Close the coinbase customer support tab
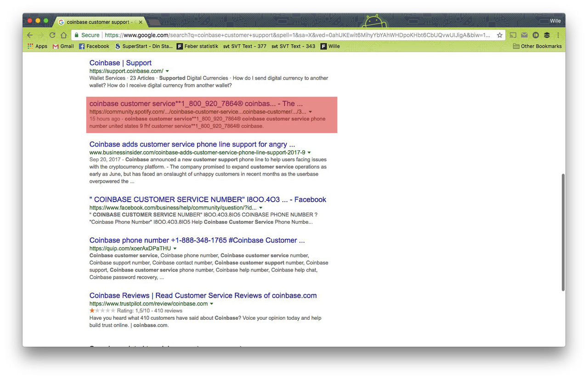This screenshot has width=588, height=379. (141, 22)
